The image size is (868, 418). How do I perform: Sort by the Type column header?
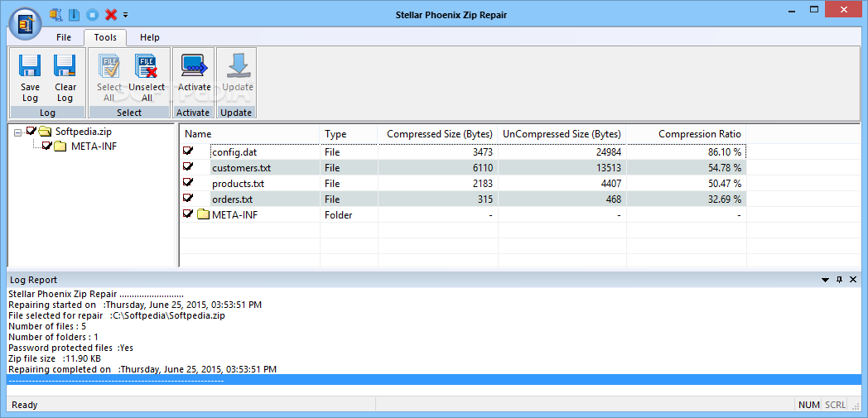click(349, 134)
